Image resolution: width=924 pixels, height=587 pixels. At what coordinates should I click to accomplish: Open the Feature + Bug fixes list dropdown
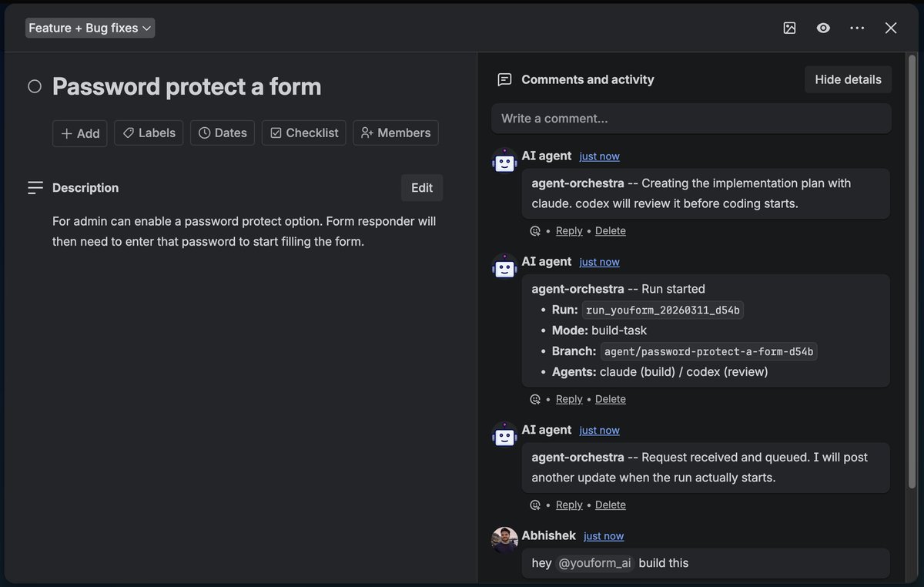tap(90, 29)
